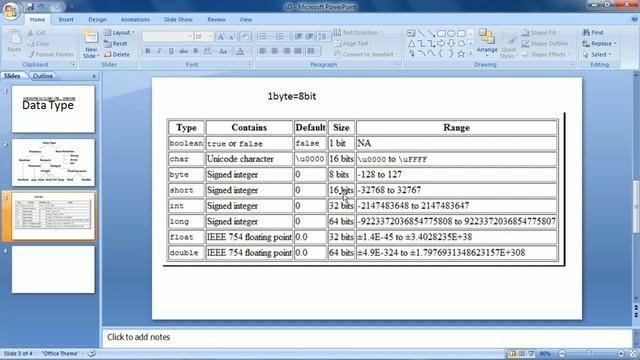Screen dimensions: 640x360
Task: Click the spell check icon in status bar
Action: coord(92,353)
